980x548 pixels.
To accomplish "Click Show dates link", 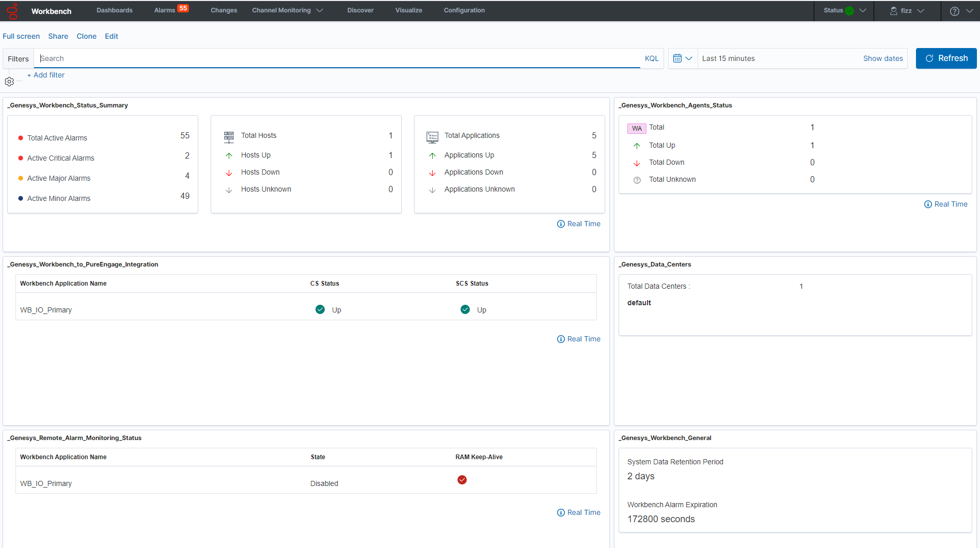I will coord(883,58).
